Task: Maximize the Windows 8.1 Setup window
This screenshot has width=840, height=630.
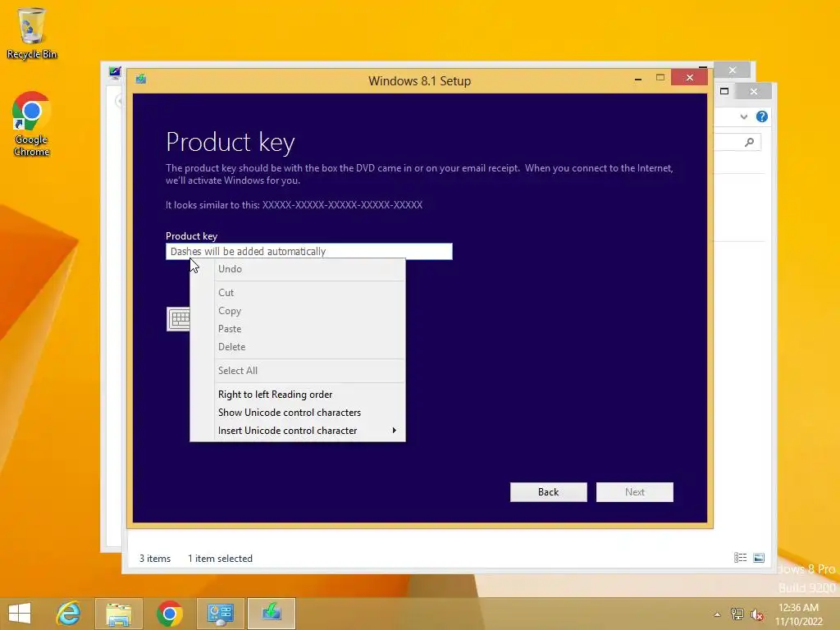Action: (660, 78)
